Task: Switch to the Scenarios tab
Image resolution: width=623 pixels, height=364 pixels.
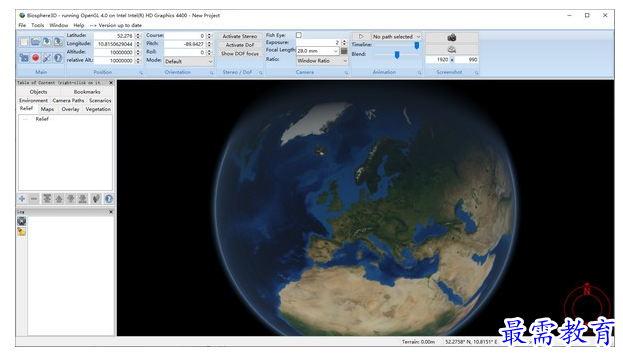Action: (x=100, y=101)
